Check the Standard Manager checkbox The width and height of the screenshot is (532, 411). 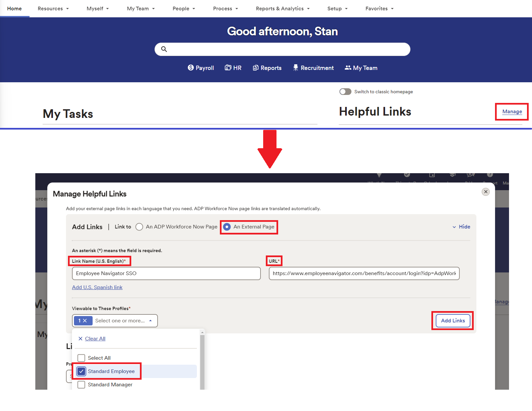[x=81, y=385]
